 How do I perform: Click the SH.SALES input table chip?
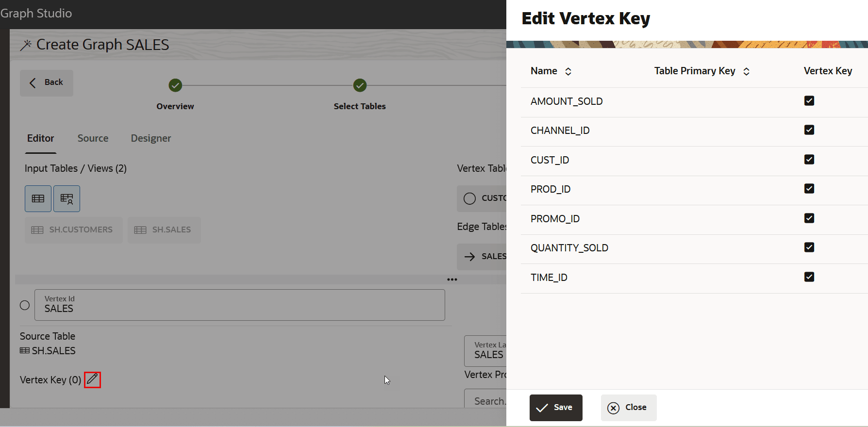pos(164,230)
